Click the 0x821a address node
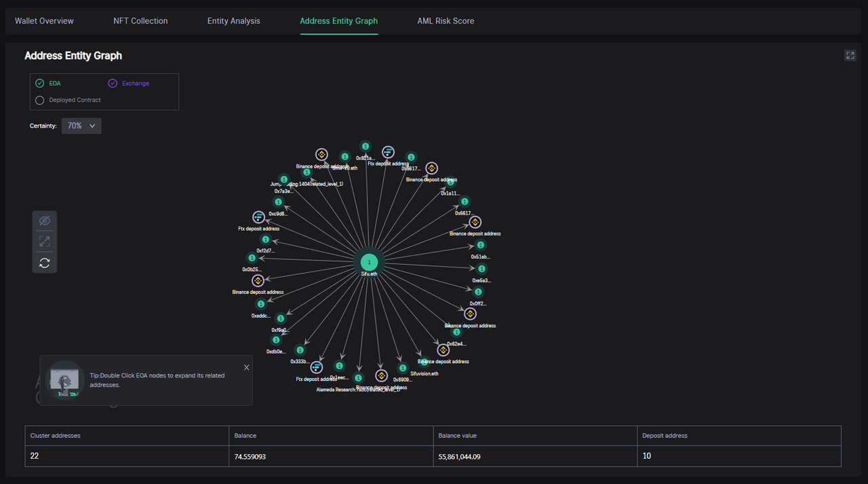The width and height of the screenshot is (868, 484). (x=366, y=147)
